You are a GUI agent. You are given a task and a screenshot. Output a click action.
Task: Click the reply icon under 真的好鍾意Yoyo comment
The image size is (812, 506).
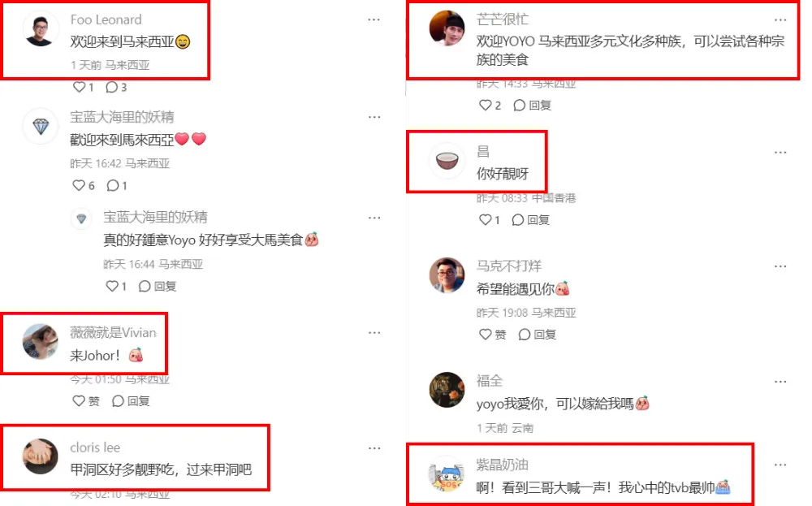pyautogui.click(x=145, y=286)
